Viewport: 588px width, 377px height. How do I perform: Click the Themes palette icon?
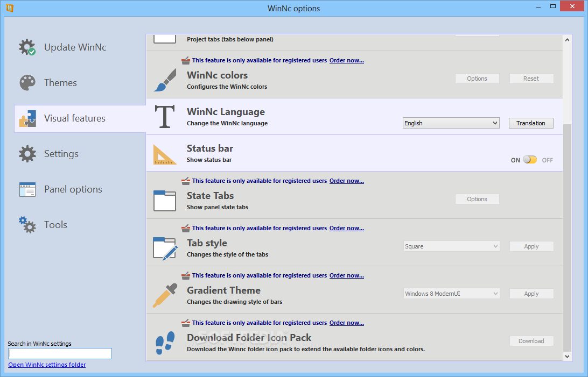[27, 83]
